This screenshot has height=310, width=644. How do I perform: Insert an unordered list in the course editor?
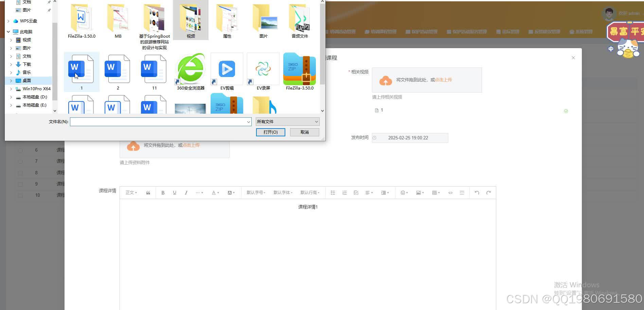pyautogui.click(x=333, y=192)
